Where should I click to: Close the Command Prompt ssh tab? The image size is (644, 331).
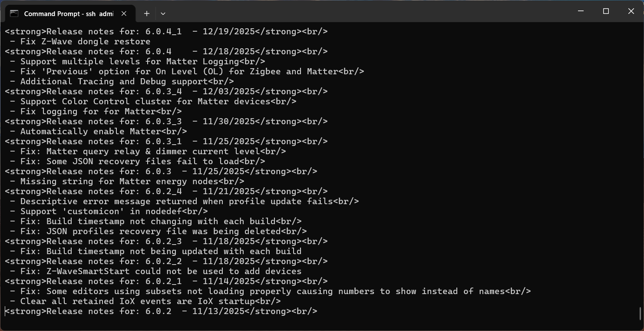[x=124, y=13]
